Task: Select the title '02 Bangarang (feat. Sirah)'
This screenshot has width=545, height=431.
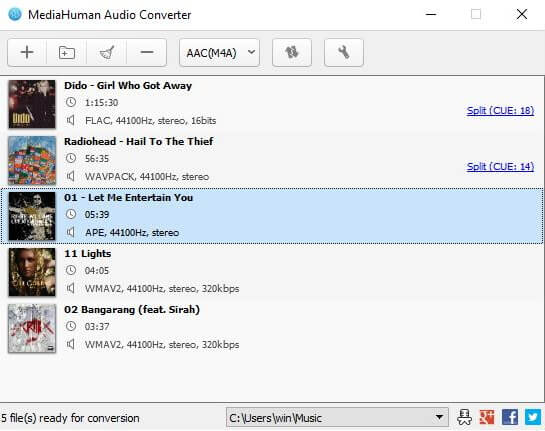Action: coord(132,310)
